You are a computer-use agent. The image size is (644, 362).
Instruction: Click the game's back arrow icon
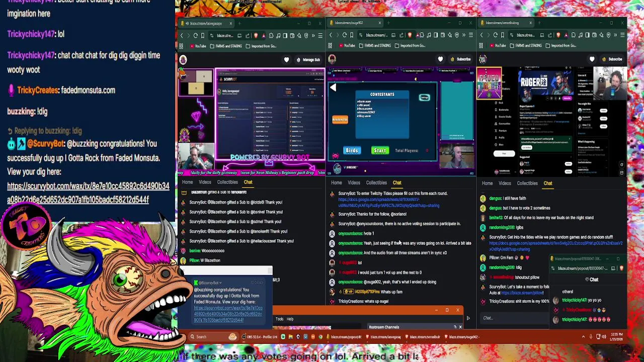[x=333, y=88]
